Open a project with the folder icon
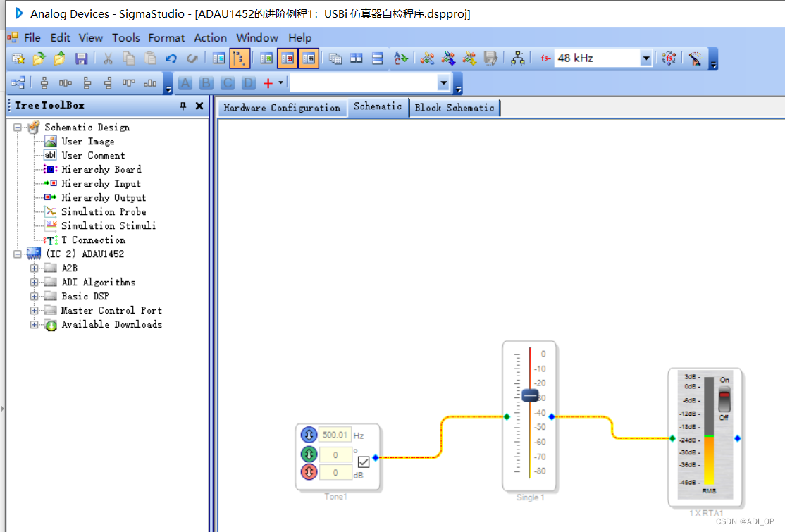This screenshot has width=785, height=532. [x=39, y=58]
